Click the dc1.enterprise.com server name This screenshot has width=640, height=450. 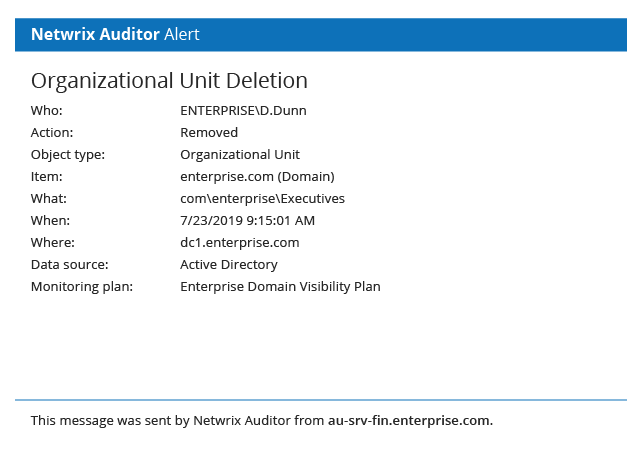(x=239, y=242)
